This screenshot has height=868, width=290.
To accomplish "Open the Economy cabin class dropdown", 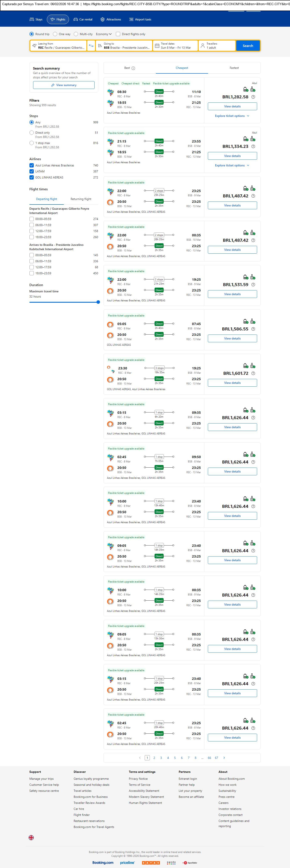I will pyautogui.click(x=104, y=34).
